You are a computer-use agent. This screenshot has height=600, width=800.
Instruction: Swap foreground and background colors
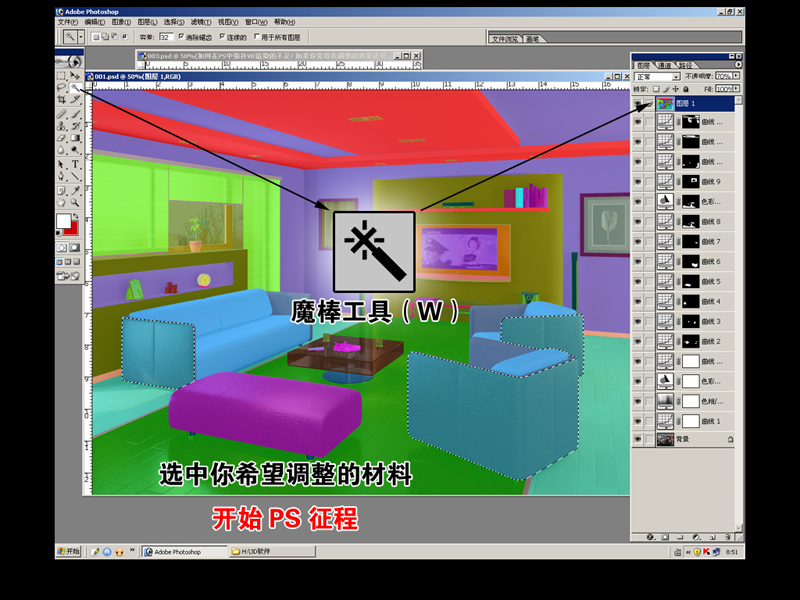(x=76, y=216)
